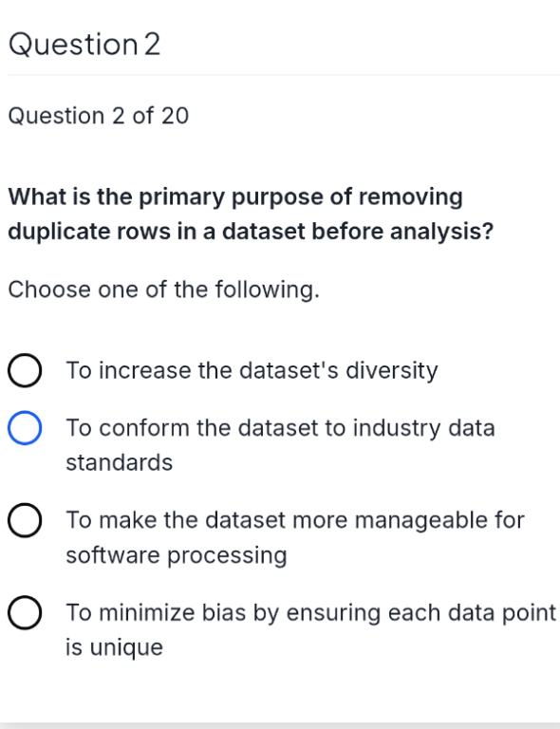560x729 pixels.
Task: Click the "To conform the dataset to industry data" text
Action: click(x=280, y=428)
